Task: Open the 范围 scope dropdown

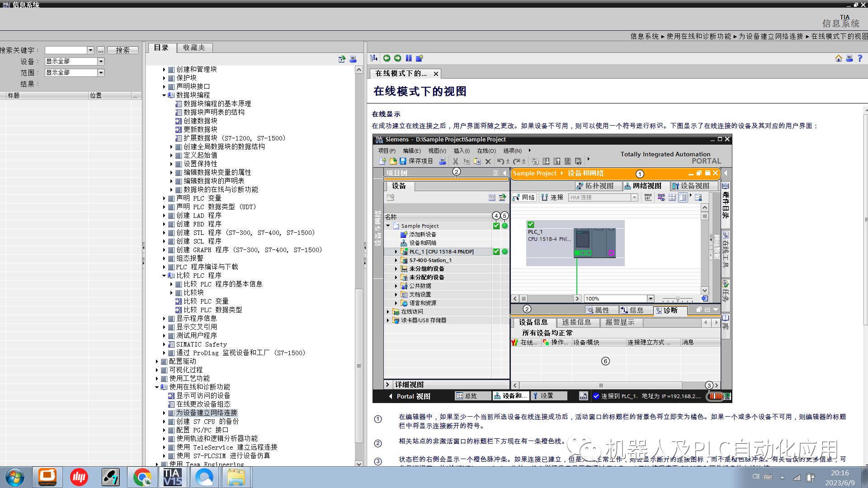Action: pos(101,73)
